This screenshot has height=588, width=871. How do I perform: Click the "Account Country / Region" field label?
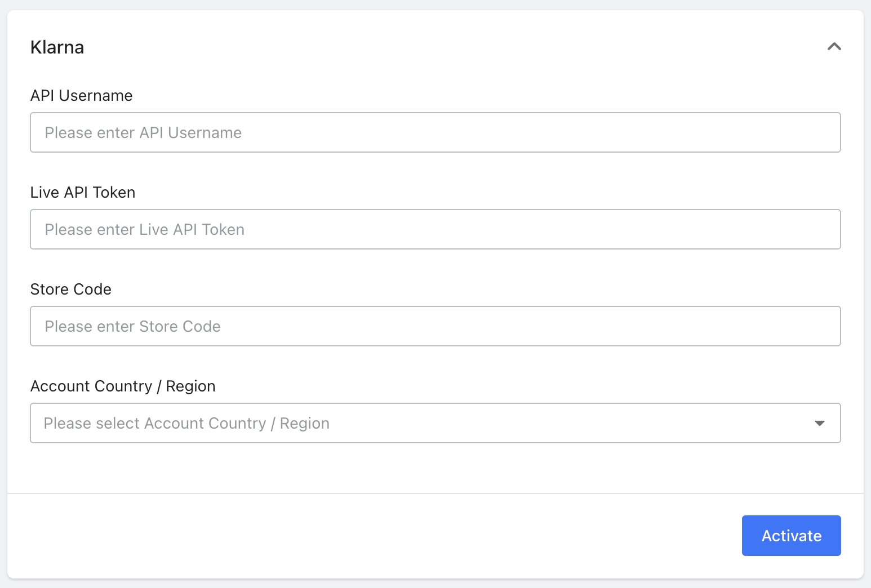click(122, 386)
